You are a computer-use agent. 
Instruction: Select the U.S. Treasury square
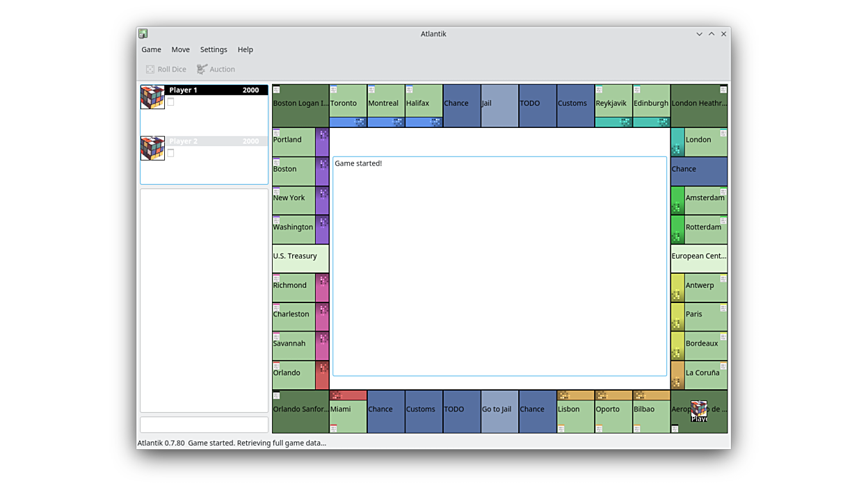coord(300,258)
